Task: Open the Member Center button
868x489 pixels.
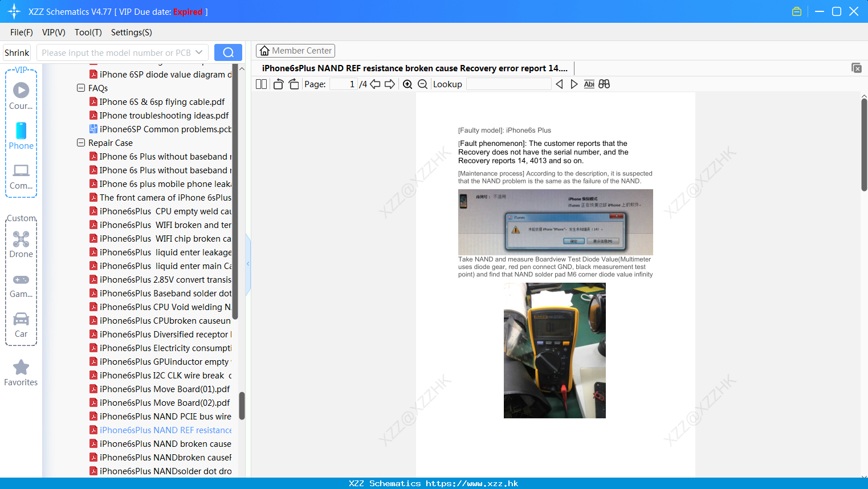Action: [295, 51]
